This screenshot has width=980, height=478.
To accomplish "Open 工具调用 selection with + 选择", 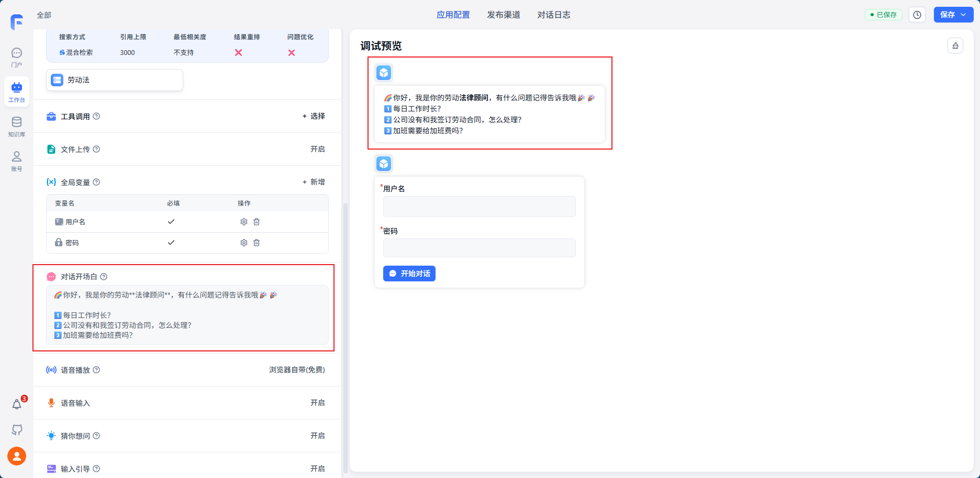I will [314, 116].
